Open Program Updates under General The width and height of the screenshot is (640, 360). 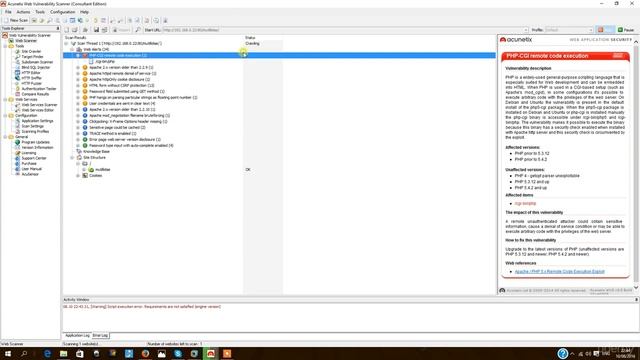36,142
